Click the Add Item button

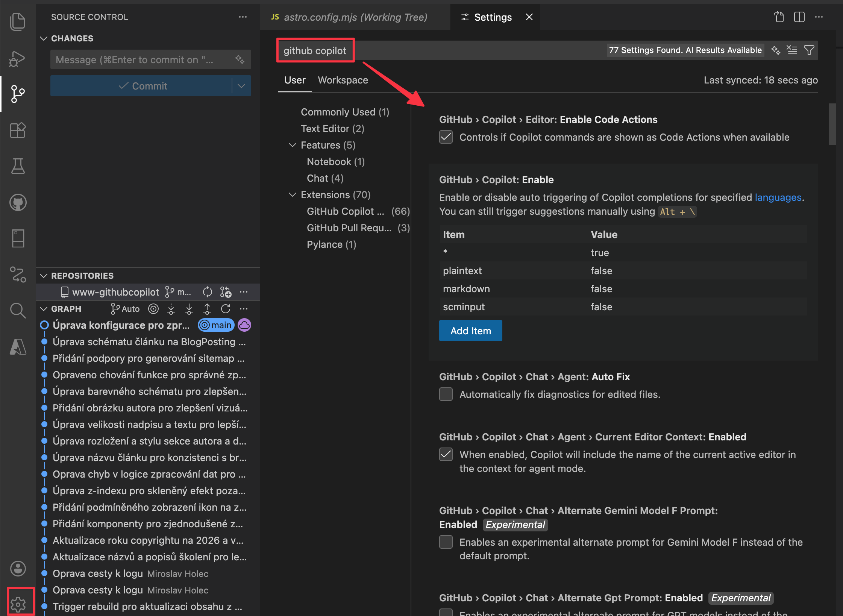pos(470,331)
